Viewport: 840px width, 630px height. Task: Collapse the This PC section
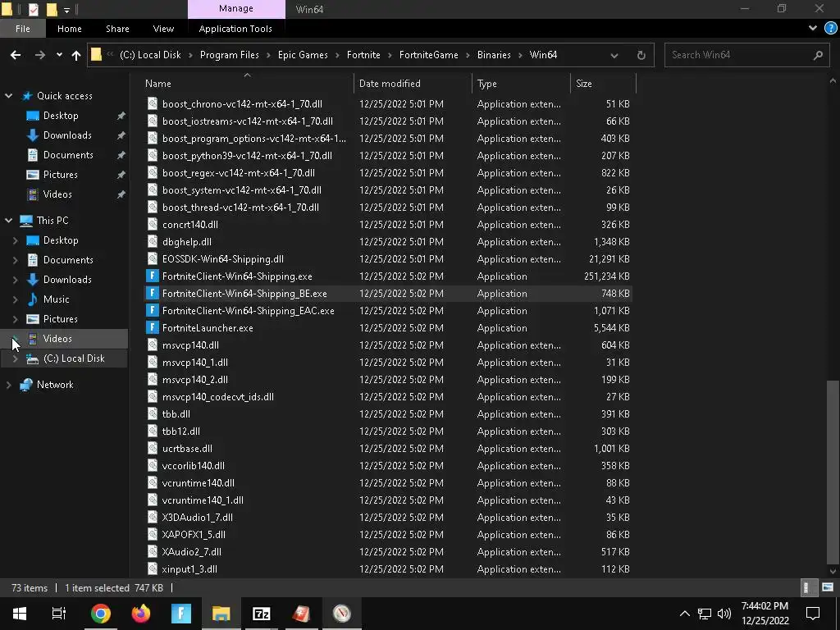(8, 220)
